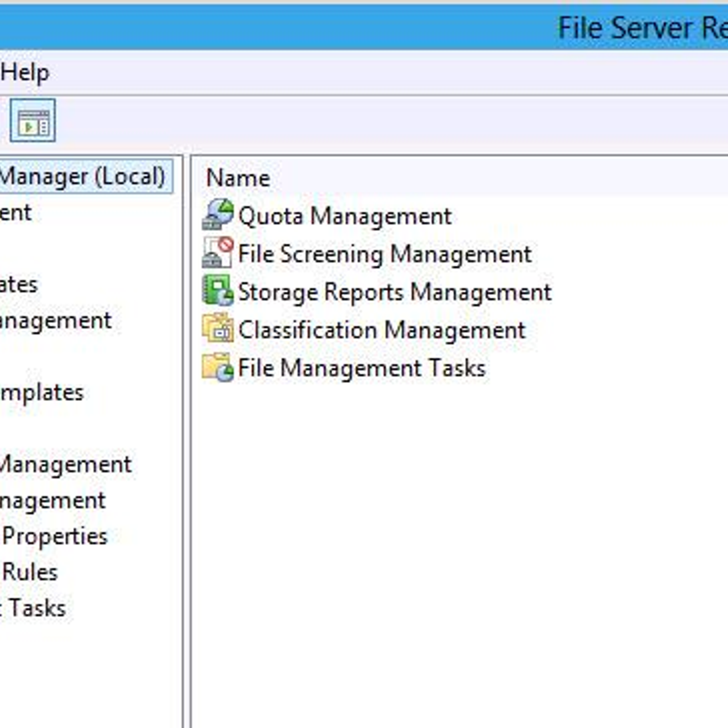Click the File Management Tasks clock-folder icon

pos(218,367)
